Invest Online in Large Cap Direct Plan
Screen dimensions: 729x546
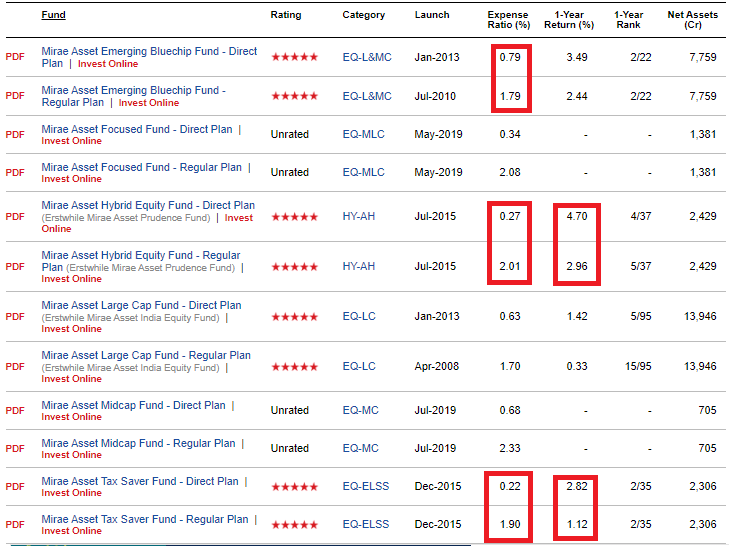click(x=72, y=329)
